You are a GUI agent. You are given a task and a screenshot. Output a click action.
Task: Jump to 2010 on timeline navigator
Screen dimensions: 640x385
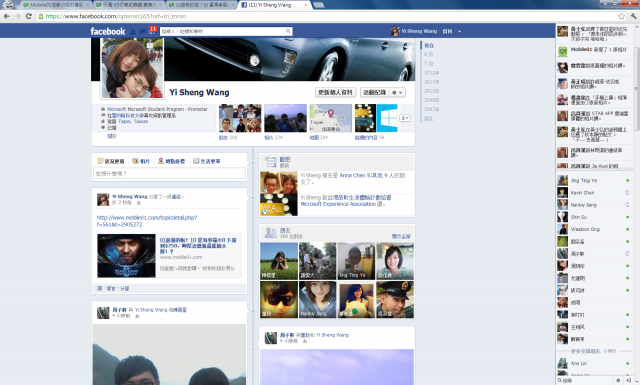pyautogui.click(x=431, y=91)
